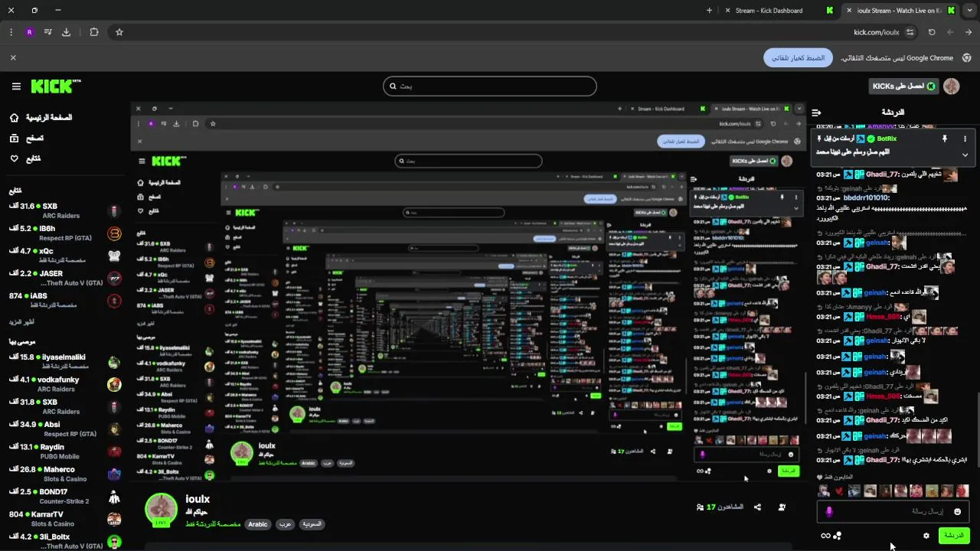Open user avatar menu in Kick header
This screenshot has height=551, width=980.
coord(952,86)
